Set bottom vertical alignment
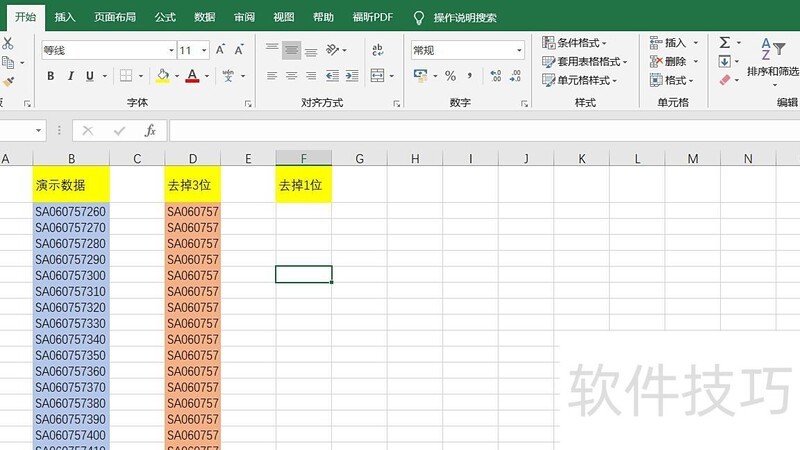This screenshot has height=450, width=800. click(x=311, y=51)
